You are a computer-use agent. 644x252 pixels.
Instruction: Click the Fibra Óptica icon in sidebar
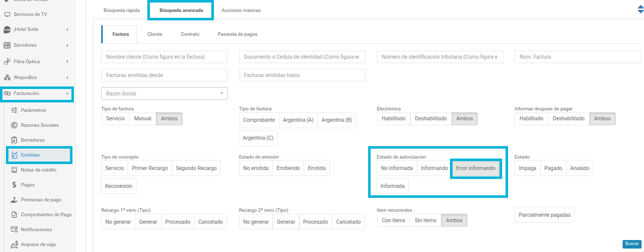(7, 62)
